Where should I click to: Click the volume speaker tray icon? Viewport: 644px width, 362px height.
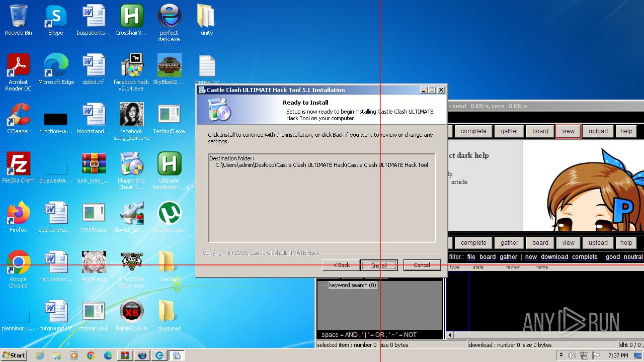pyautogui.click(x=572, y=355)
